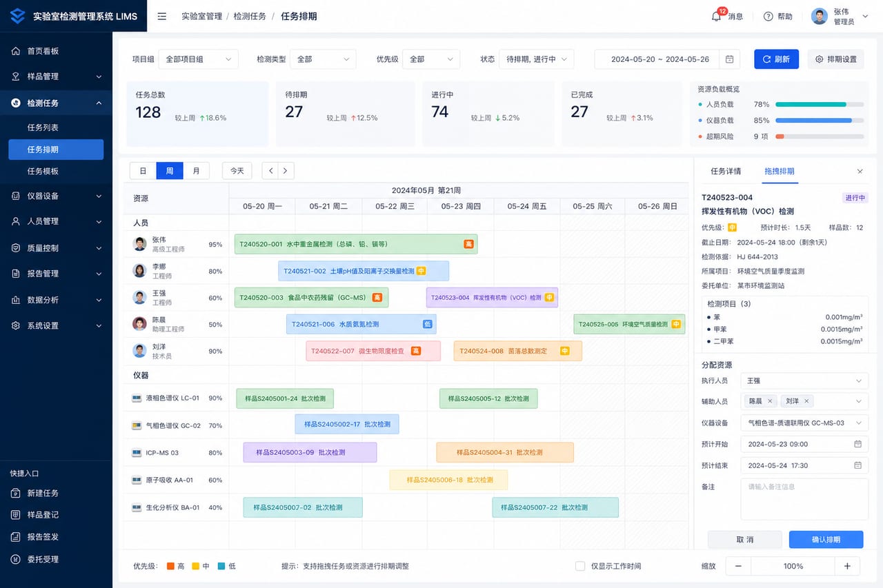Switch view to 日
883x588 pixels.
[x=143, y=170]
